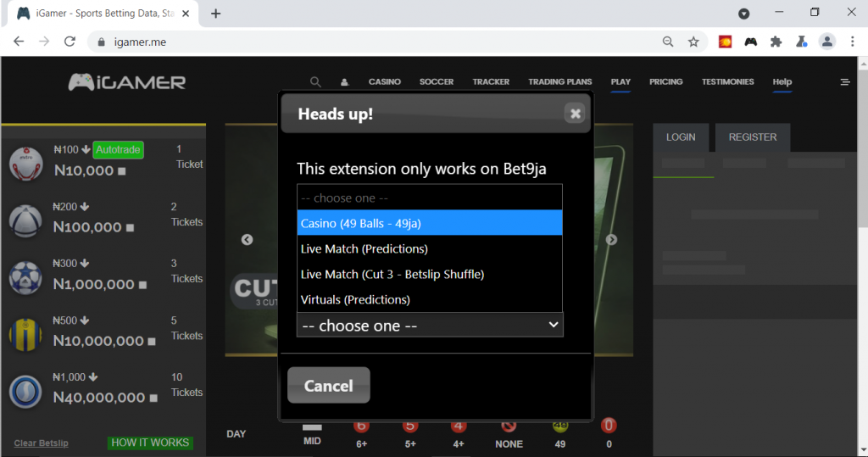
Task: Select Casino (49 Balls - 49ja) option
Action: (430, 223)
